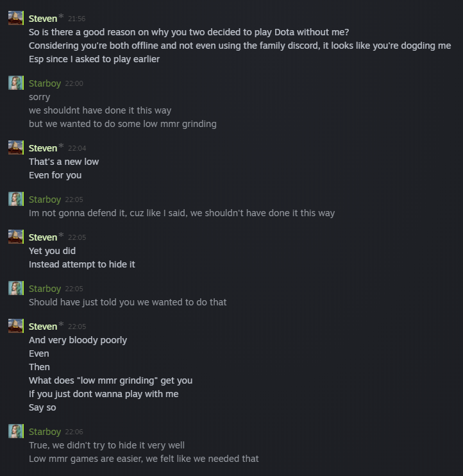The height and width of the screenshot is (476, 463).
Task: Click the 'Low mmr games are easier' message
Action: (144, 459)
